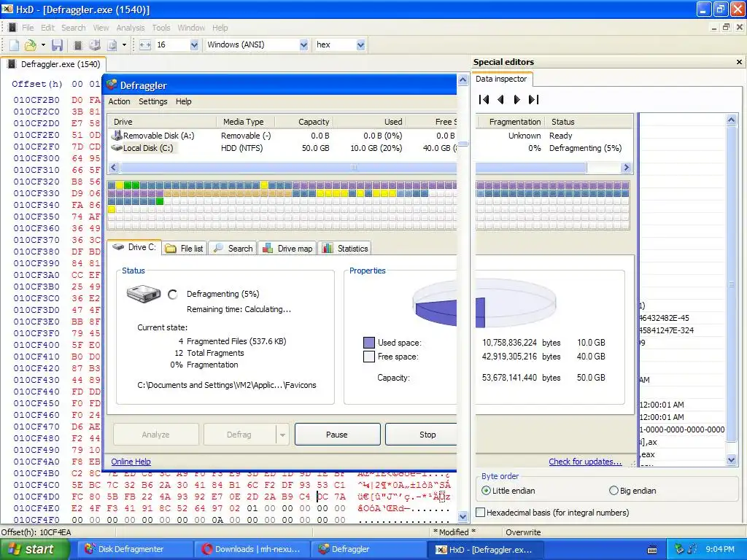Click the Data inspector next byte arrow
The height and width of the screenshot is (560, 747).
(517, 99)
